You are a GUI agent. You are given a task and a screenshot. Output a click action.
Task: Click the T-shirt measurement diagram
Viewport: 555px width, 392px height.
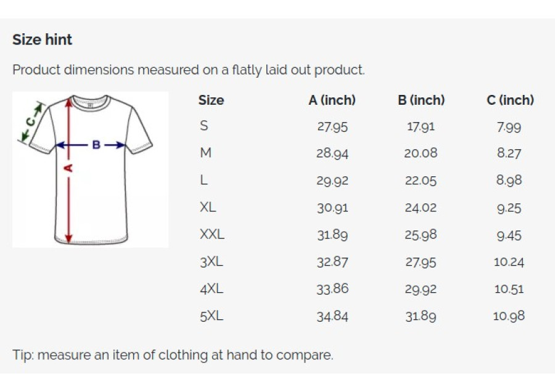(90, 169)
